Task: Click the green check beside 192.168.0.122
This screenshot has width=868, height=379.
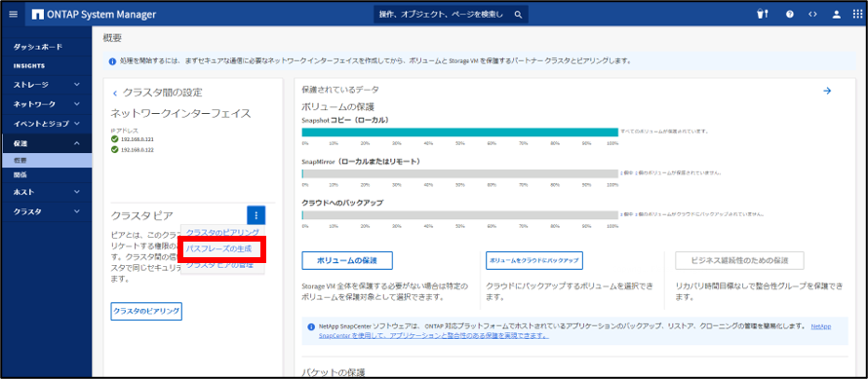Action: tap(114, 149)
